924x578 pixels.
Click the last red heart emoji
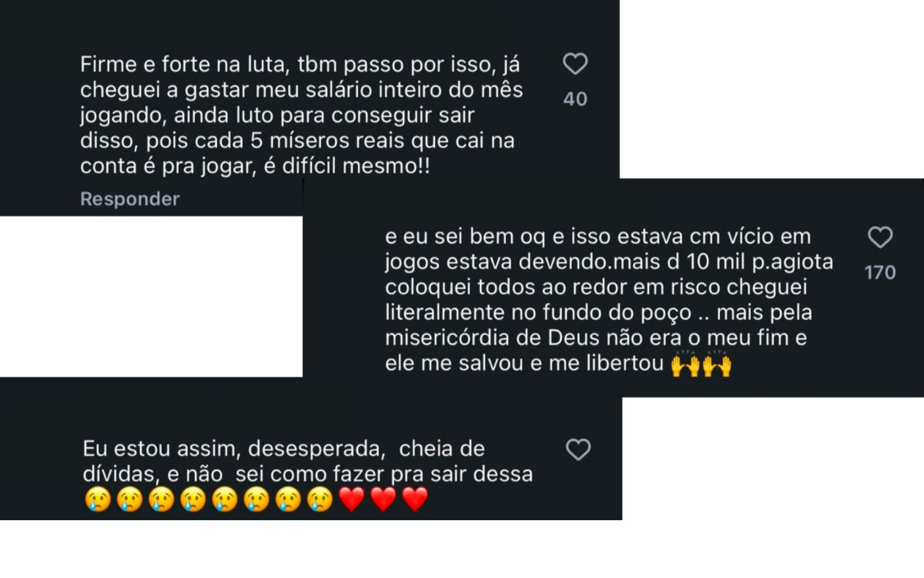415,499
